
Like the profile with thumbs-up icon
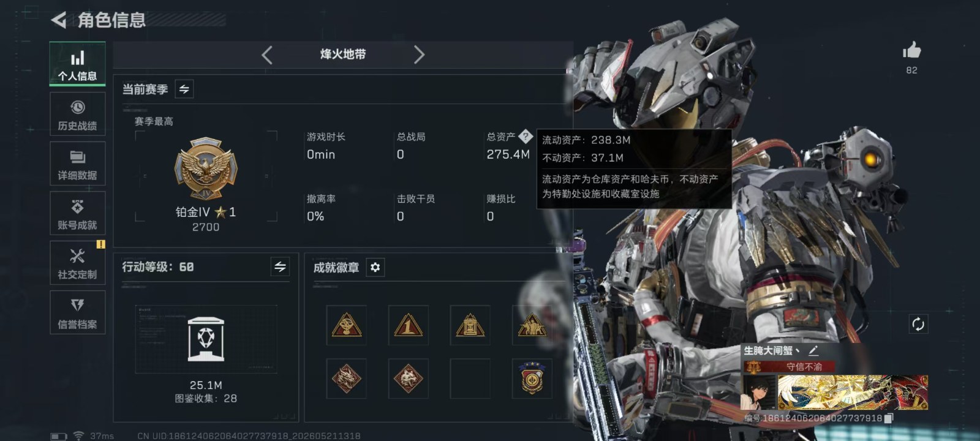pos(911,51)
